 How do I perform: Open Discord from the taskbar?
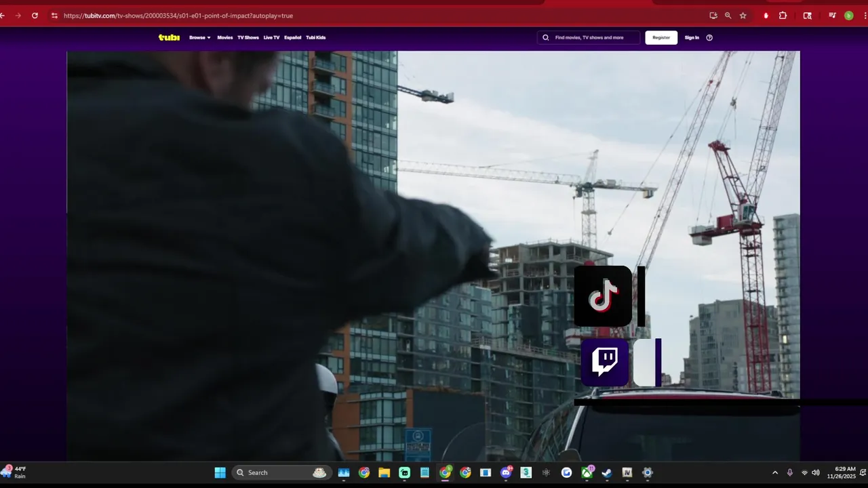coord(506,472)
